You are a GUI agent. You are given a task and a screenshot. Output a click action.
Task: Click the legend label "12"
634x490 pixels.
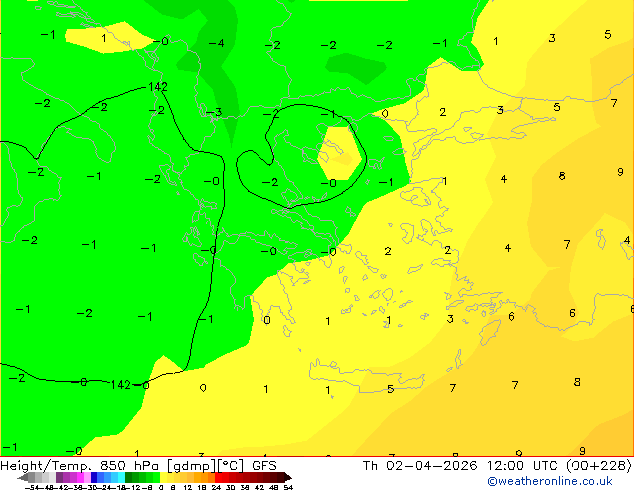tap(188, 487)
